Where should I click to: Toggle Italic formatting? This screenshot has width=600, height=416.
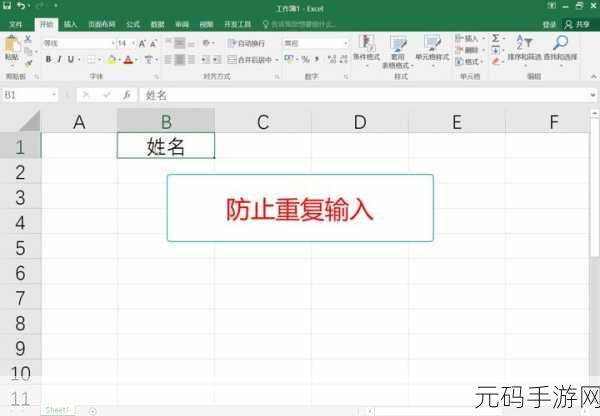pyautogui.click(x=59, y=60)
